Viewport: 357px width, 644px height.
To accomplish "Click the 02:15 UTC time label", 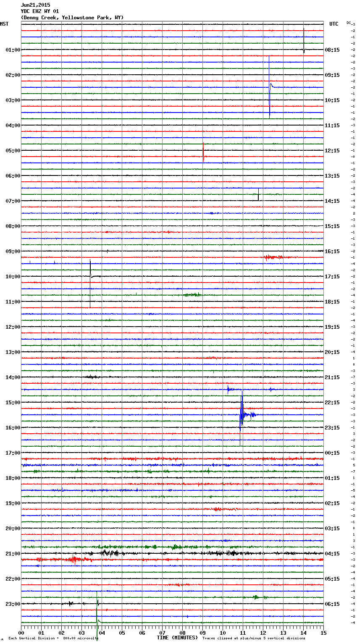I will point(332,503).
